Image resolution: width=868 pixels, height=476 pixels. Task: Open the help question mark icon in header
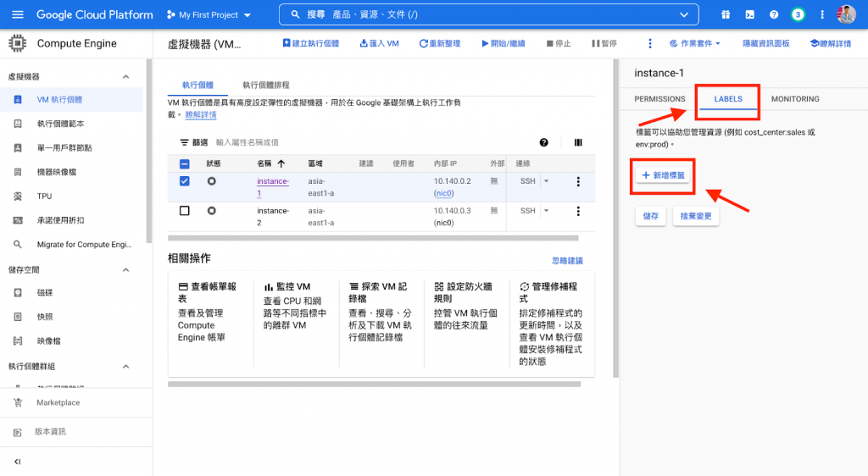point(774,15)
